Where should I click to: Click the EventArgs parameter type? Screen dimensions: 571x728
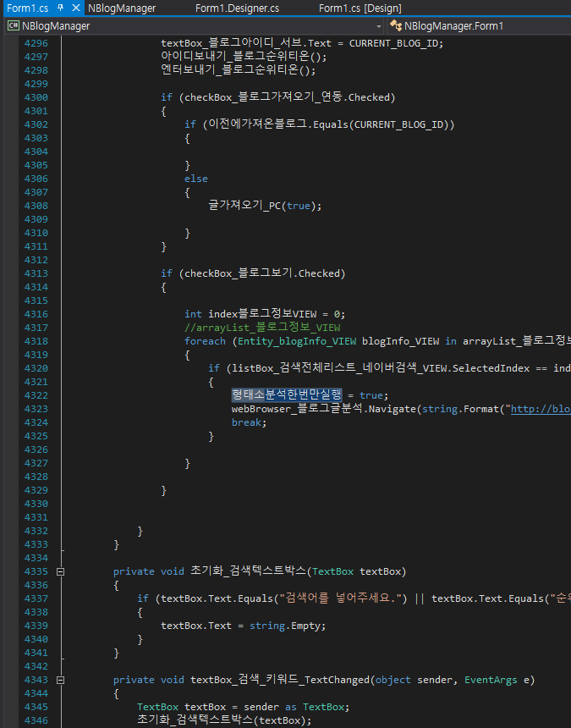[x=491, y=680]
